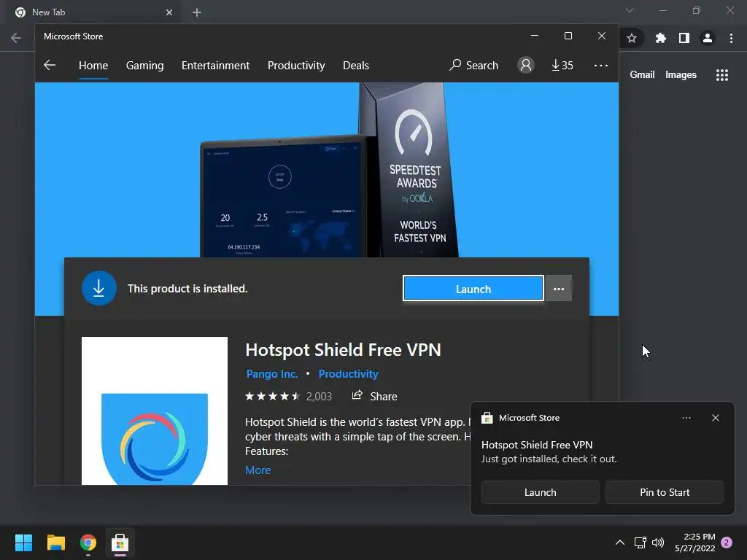This screenshot has width=747, height=560.
Task: Show hidden system tray icons
Action: tap(620, 542)
